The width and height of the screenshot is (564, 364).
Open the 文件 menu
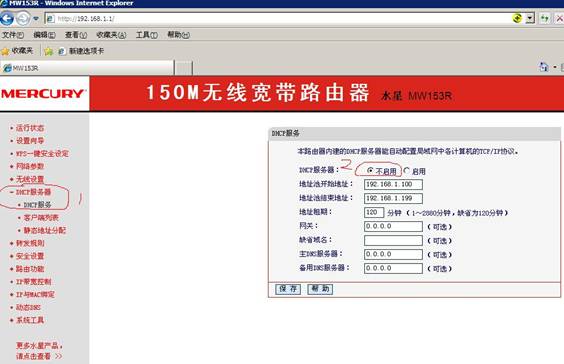pyautogui.click(x=13, y=35)
